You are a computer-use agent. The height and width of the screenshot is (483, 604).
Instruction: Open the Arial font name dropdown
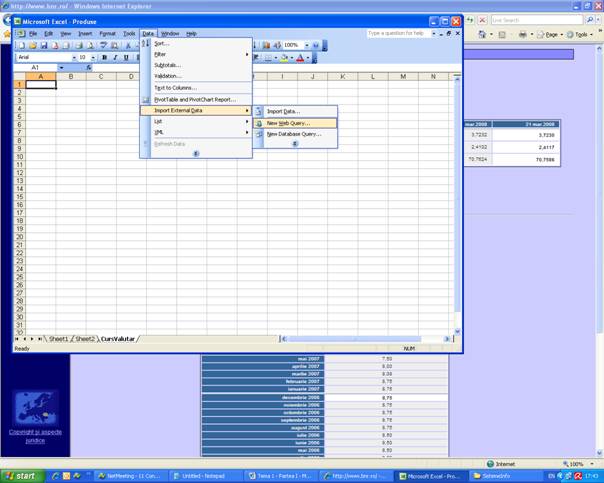pyautogui.click(x=74, y=57)
